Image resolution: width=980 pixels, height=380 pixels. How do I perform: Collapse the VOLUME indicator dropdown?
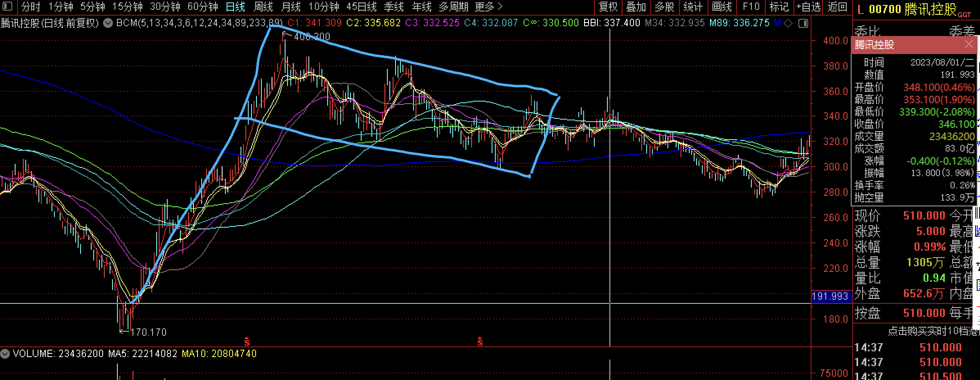click(x=5, y=353)
